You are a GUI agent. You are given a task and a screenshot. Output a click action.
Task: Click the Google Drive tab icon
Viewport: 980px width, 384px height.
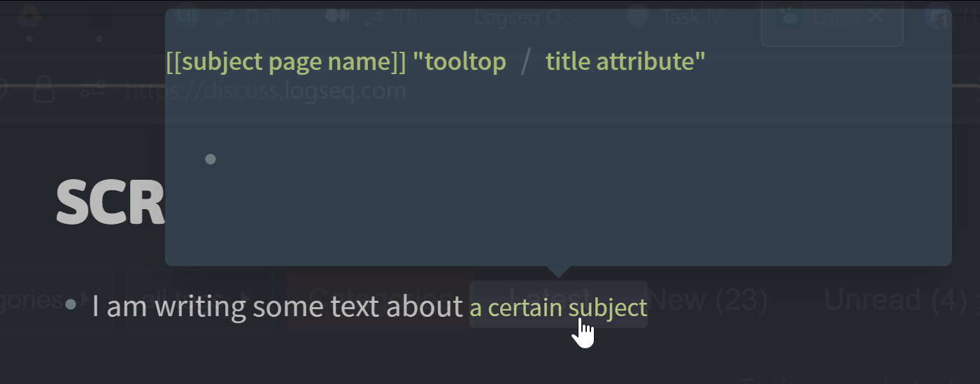pyautogui.click(x=29, y=15)
